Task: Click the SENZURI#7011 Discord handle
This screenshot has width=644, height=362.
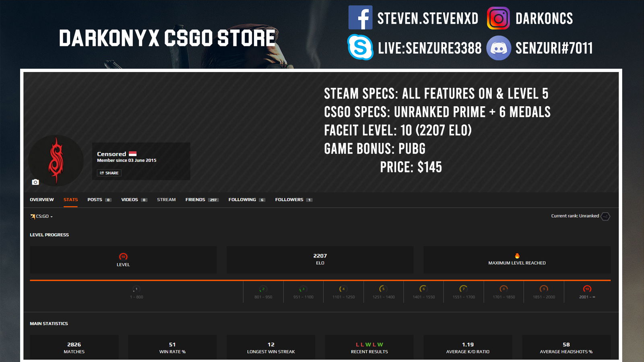Action: pos(554,48)
